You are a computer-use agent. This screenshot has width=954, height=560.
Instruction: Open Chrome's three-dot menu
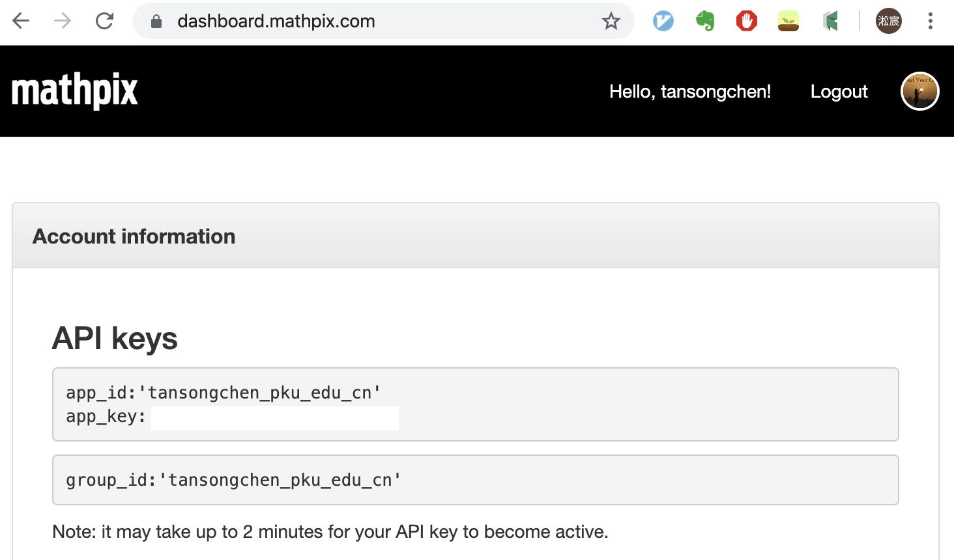[x=931, y=21]
